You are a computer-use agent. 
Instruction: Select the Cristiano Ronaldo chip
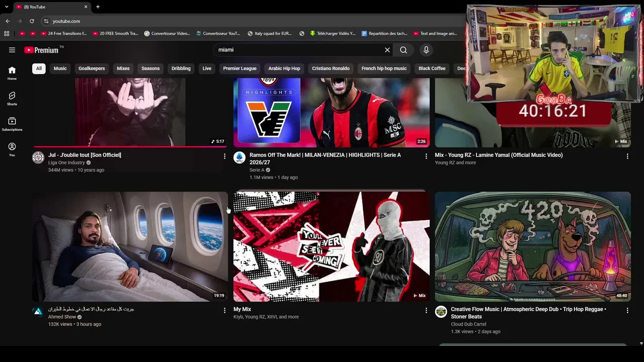(x=331, y=68)
